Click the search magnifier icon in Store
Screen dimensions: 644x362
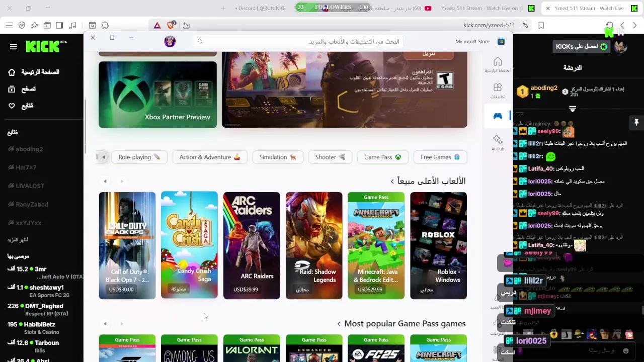point(200,41)
